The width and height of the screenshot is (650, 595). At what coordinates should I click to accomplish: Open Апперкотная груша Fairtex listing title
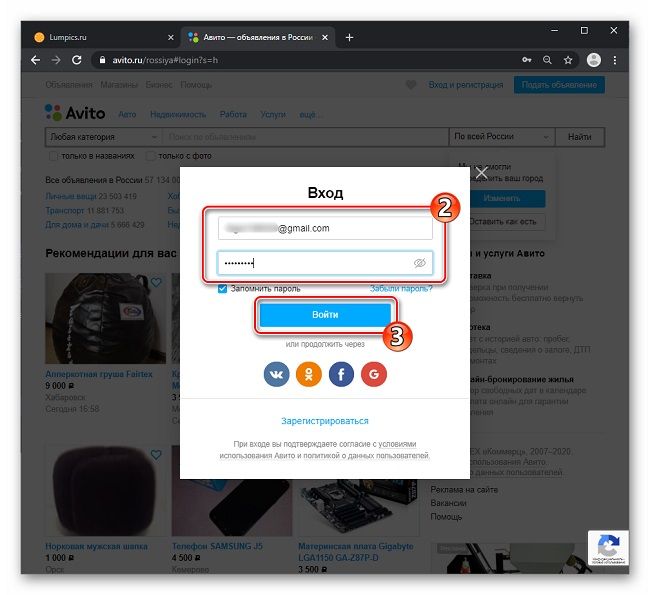pos(99,374)
